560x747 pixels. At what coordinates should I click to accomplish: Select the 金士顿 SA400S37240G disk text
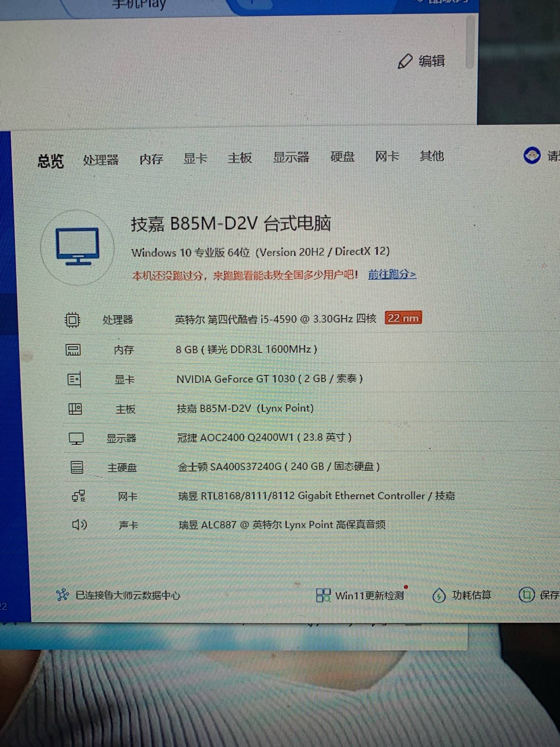pos(279,467)
